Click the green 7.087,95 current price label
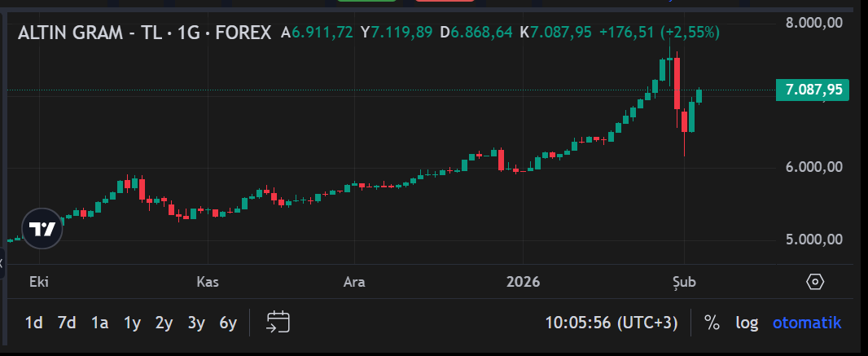 pyautogui.click(x=813, y=90)
